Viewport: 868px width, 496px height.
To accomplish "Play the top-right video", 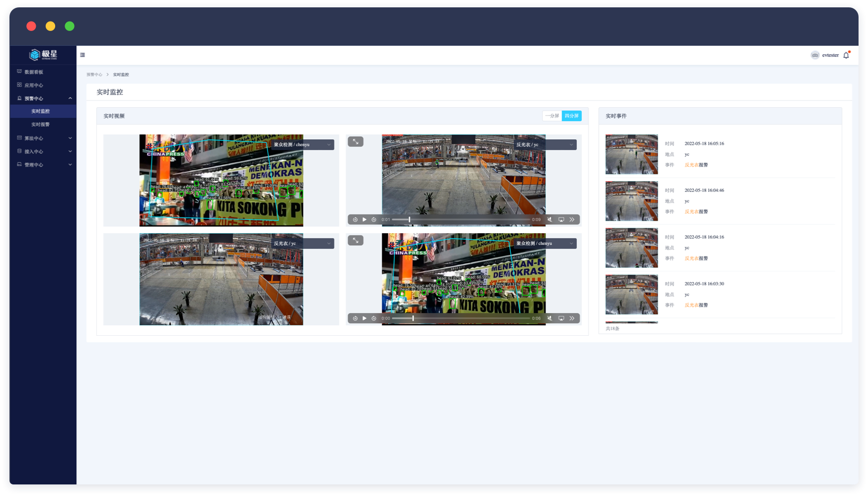I will tap(364, 220).
